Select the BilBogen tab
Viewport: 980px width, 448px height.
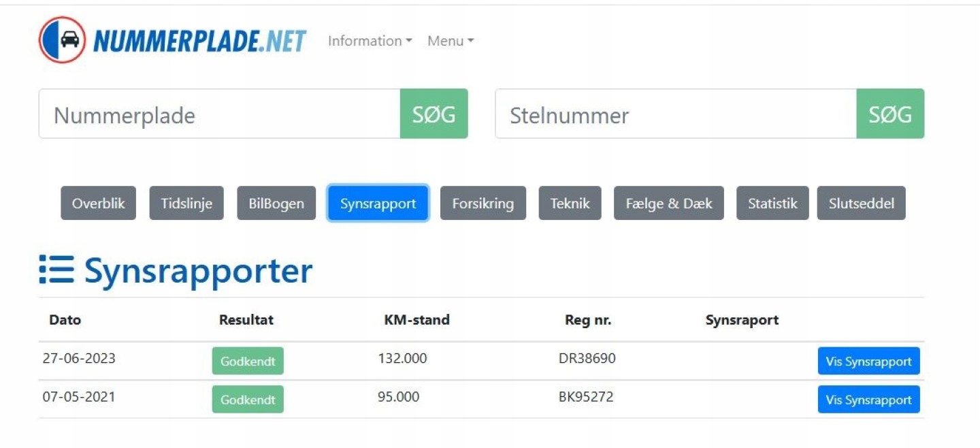[276, 203]
